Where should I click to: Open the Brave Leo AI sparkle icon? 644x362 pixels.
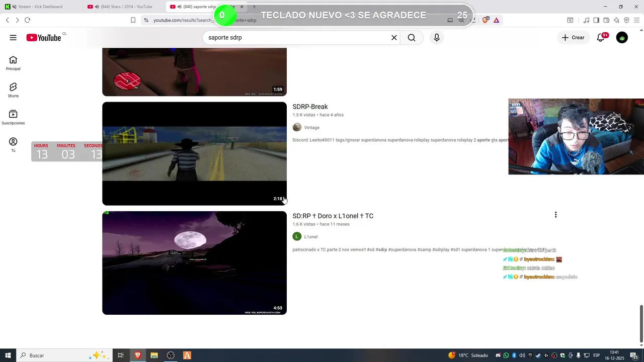tap(616, 20)
